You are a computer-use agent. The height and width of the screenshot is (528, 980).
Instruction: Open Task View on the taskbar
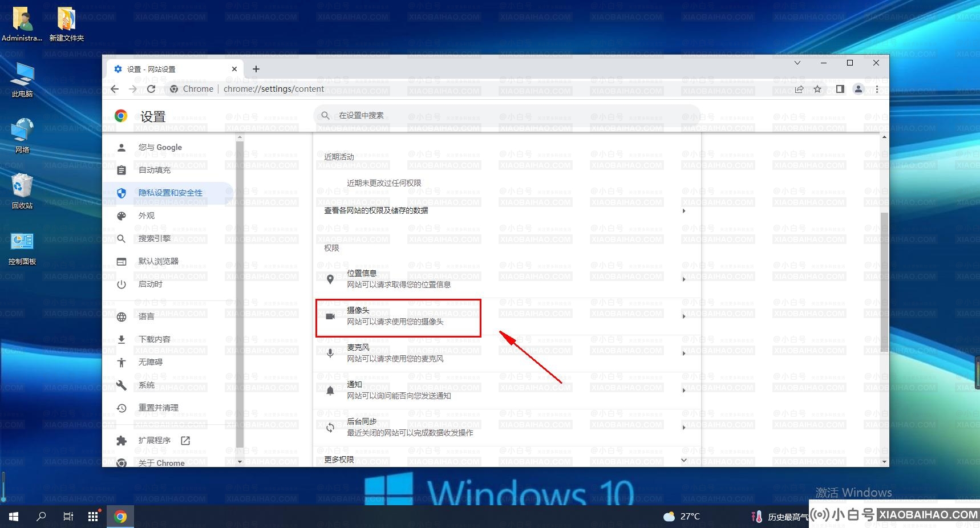(68, 517)
